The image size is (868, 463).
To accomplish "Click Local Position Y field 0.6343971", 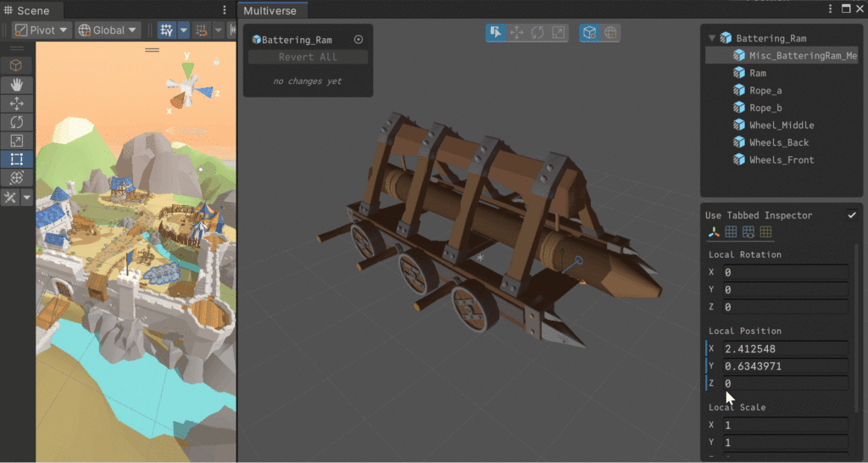I will coord(785,366).
